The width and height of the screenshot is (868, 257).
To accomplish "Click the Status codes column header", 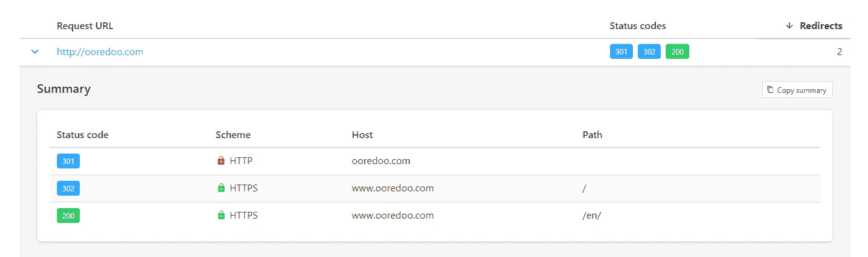I will pyautogui.click(x=637, y=26).
